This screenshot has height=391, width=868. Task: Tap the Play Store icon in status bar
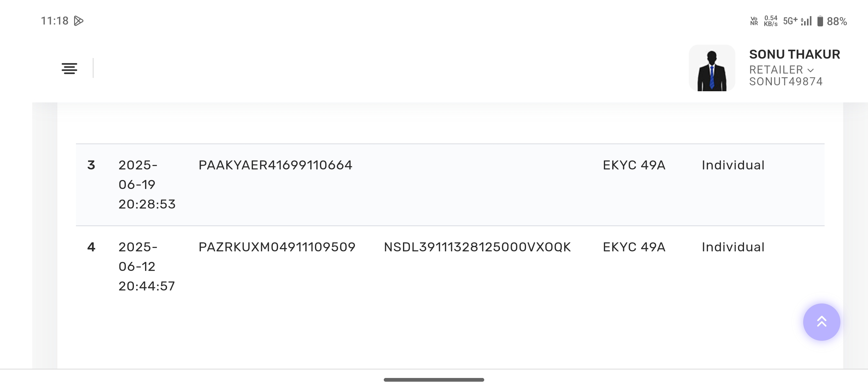click(78, 21)
